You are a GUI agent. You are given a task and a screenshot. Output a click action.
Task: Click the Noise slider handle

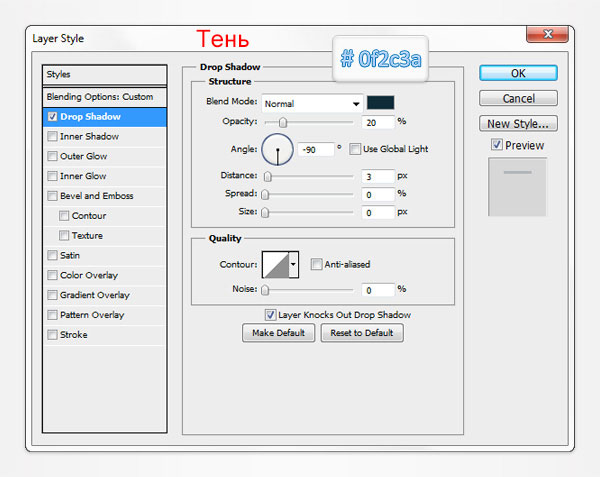point(265,290)
